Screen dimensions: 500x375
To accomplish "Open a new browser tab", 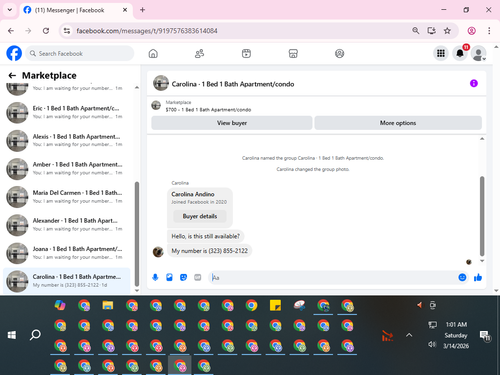I will tap(142, 10).
